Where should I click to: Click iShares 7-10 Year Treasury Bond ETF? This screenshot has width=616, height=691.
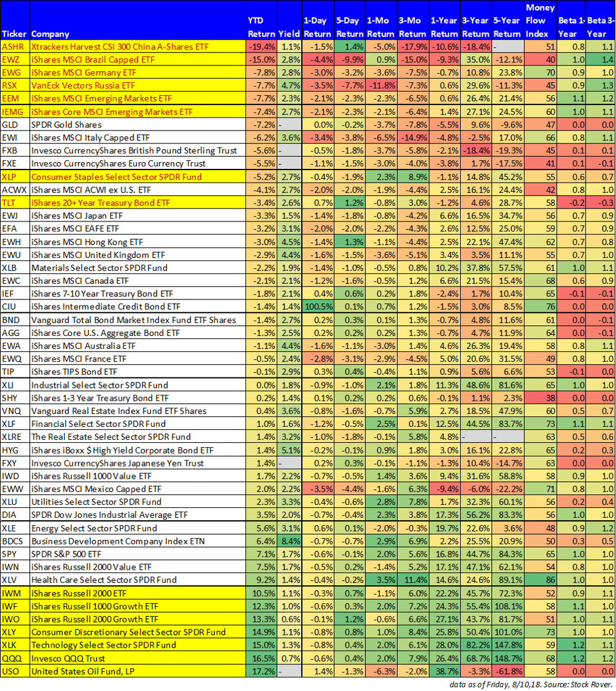tap(102, 294)
